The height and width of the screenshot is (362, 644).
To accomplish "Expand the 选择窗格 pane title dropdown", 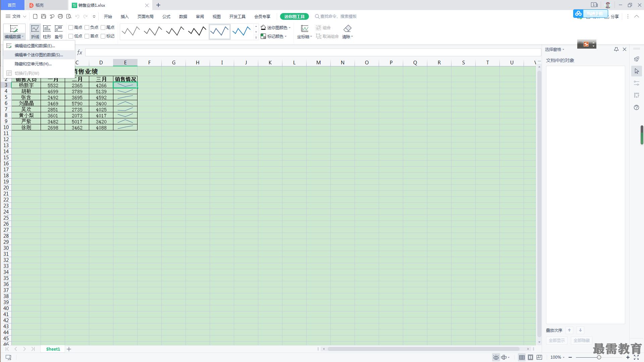I will (554, 49).
